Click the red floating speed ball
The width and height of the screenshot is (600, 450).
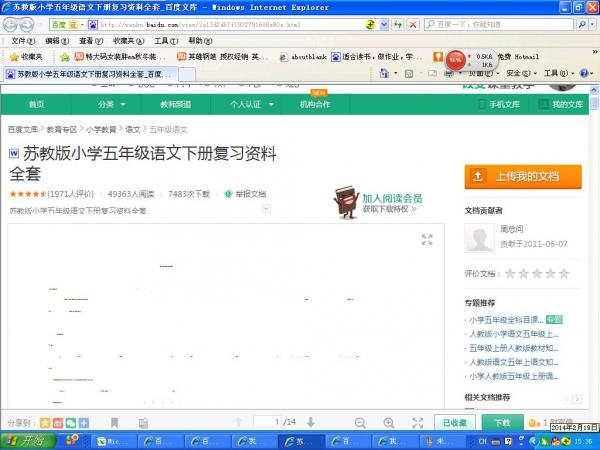click(x=455, y=60)
